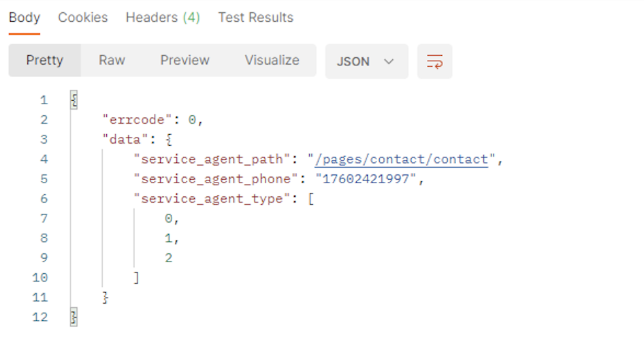The image size is (644, 346).
Task: Click line number 6 in the gutter
Action: point(44,198)
